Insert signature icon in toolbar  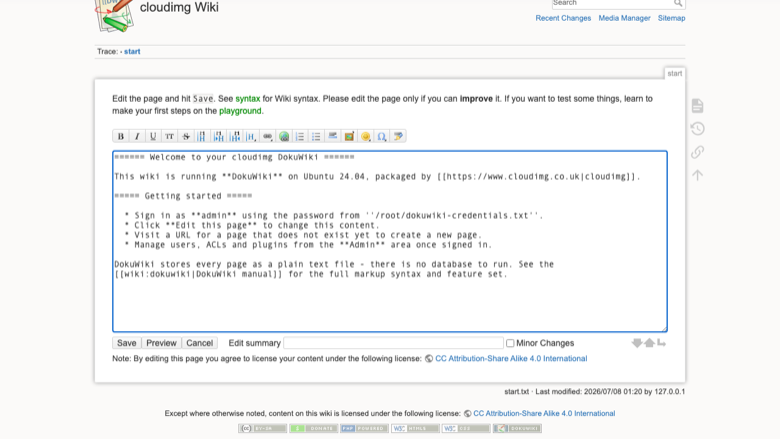pyautogui.click(x=398, y=136)
